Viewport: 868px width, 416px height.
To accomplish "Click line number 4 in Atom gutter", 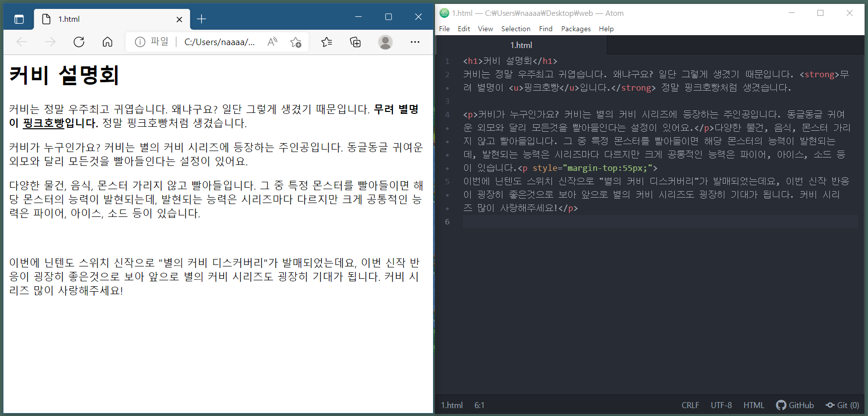I will [447, 115].
